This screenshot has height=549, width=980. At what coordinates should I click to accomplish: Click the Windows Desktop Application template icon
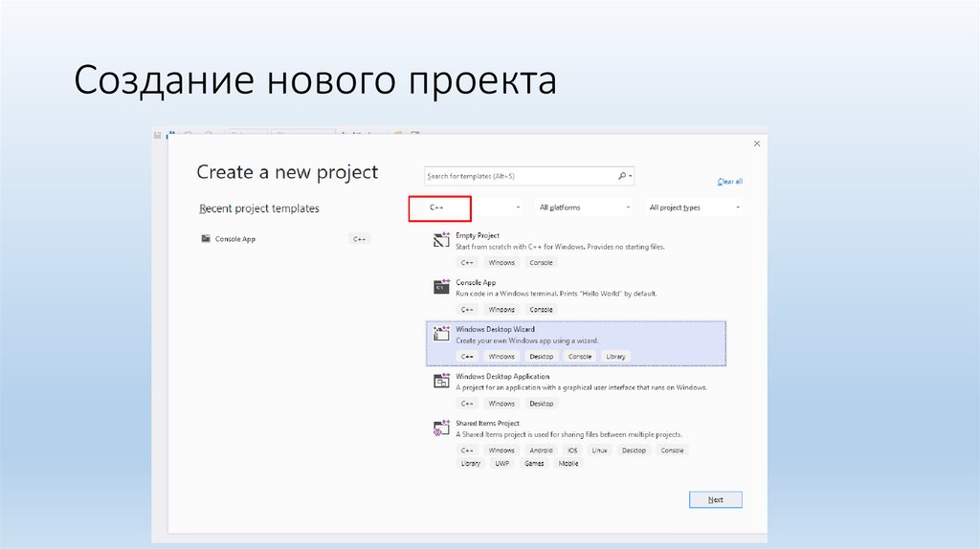point(441,381)
